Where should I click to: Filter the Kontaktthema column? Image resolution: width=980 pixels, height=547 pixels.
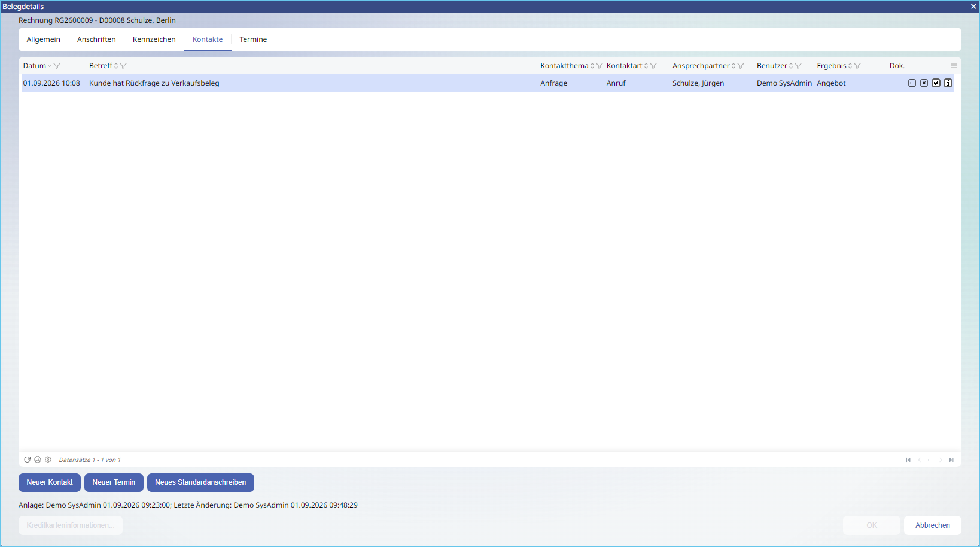coord(599,66)
